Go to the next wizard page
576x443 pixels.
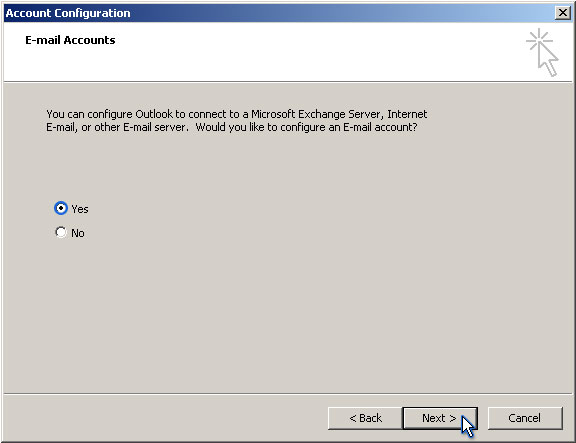(x=440, y=418)
